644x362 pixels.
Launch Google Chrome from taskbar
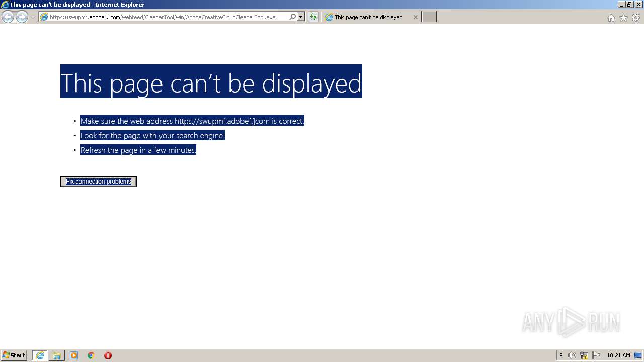91,355
